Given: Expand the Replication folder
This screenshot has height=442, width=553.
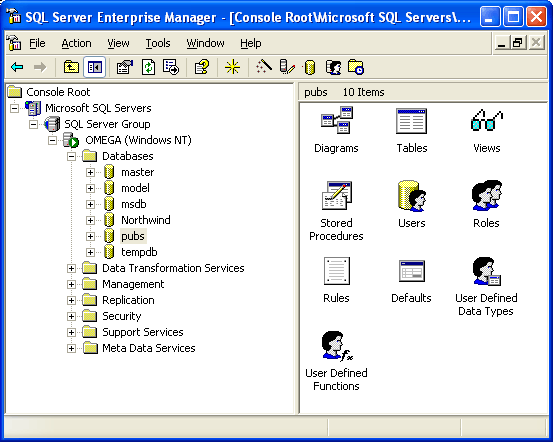Looking at the screenshot, I should 71,300.
